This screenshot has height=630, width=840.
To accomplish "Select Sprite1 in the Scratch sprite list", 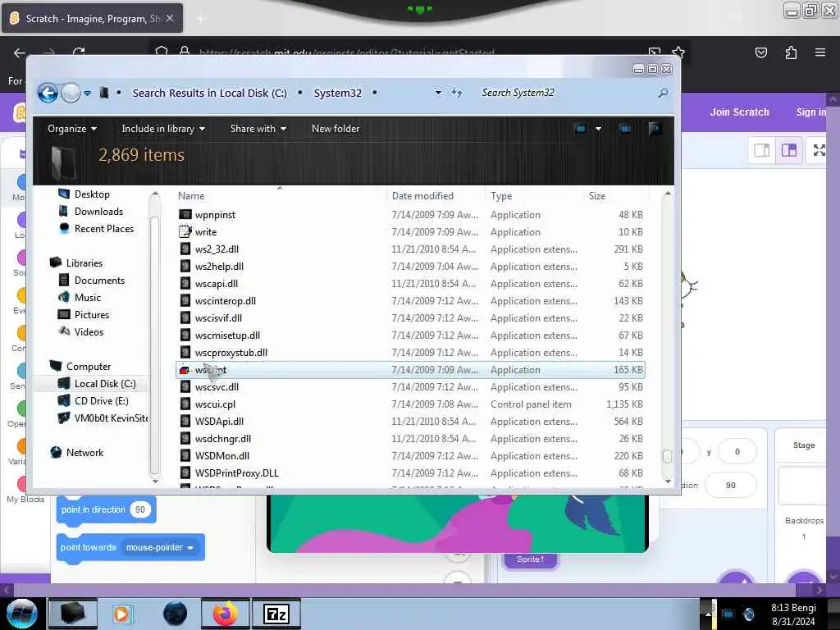I will click(531, 559).
